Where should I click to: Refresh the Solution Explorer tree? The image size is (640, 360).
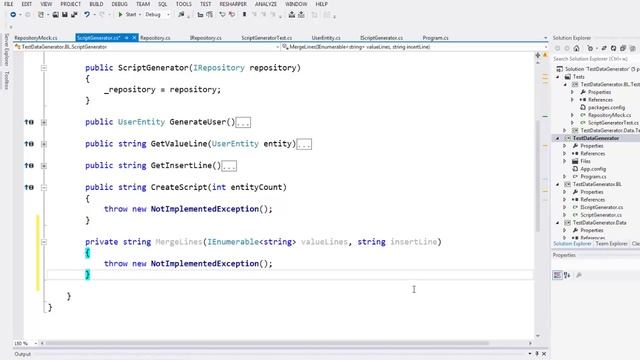(613, 48)
